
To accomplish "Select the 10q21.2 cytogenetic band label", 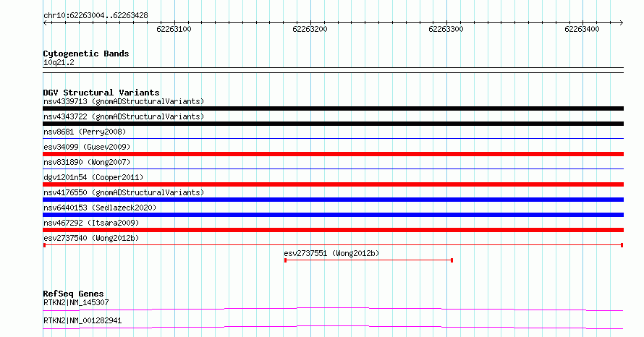I will 59,62.
